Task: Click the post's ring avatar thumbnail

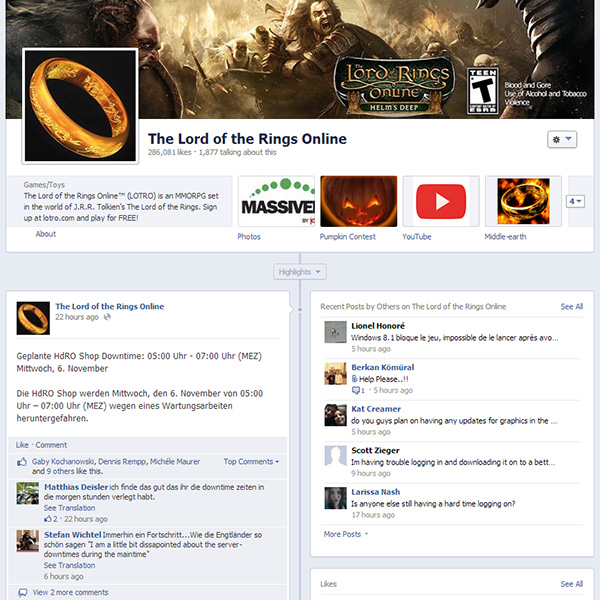Action: coord(33,318)
